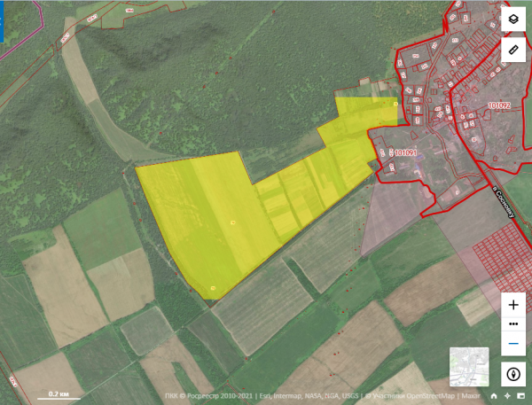Switch basemap using the minimap thumbnail

click(x=469, y=367)
